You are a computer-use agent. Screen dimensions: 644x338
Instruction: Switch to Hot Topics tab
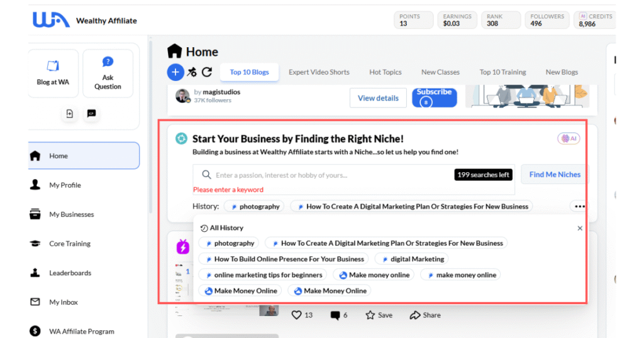click(x=386, y=72)
